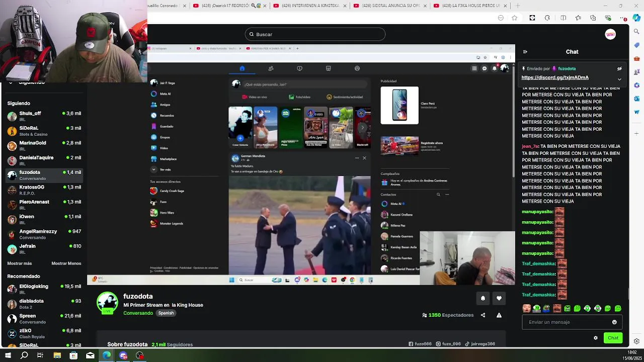Image resolution: width=644 pixels, height=362 pixels.
Task: Insert the first face emote in chat
Action: (x=526, y=308)
